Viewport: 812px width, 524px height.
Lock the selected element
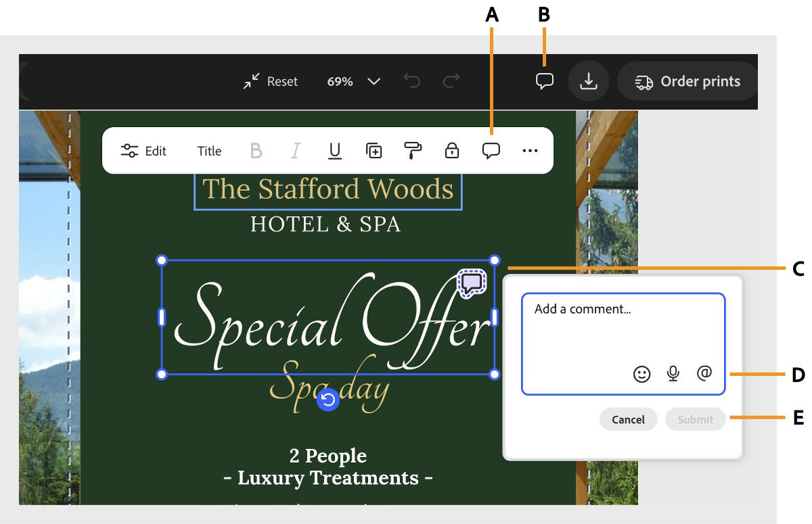(x=451, y=151)
